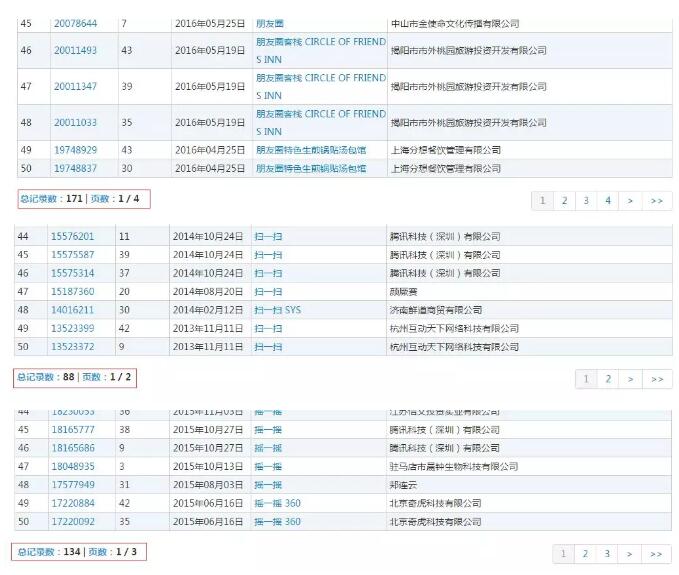Click next page arrow in 88-record pagination
Image resolution: width=679 pixels, height=575 pixels.
630,379
